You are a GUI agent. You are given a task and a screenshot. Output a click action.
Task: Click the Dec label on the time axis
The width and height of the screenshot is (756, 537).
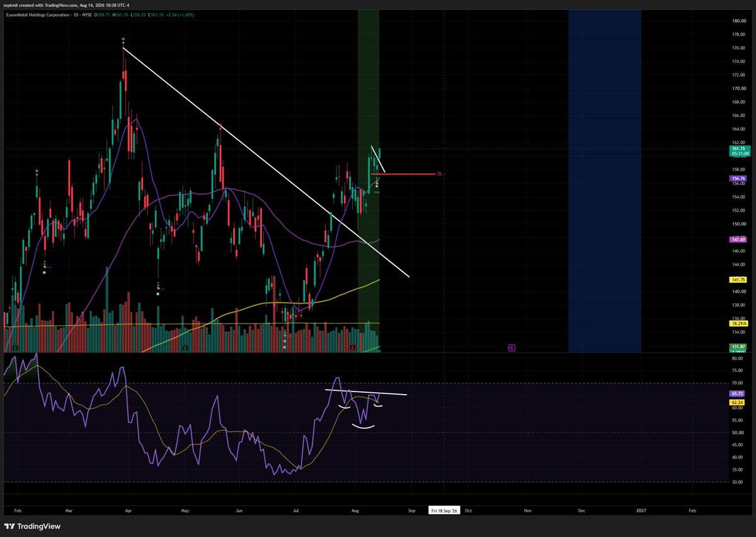tap(581, 511)
